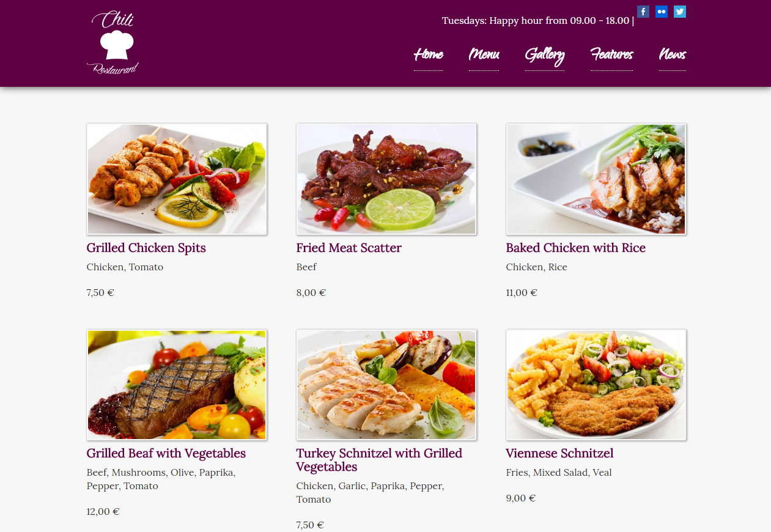Viewport: 771px width, 532px height.
Task: Open the Grilled Beaf with Vegetables photo
Action: (x=177, y=385)
